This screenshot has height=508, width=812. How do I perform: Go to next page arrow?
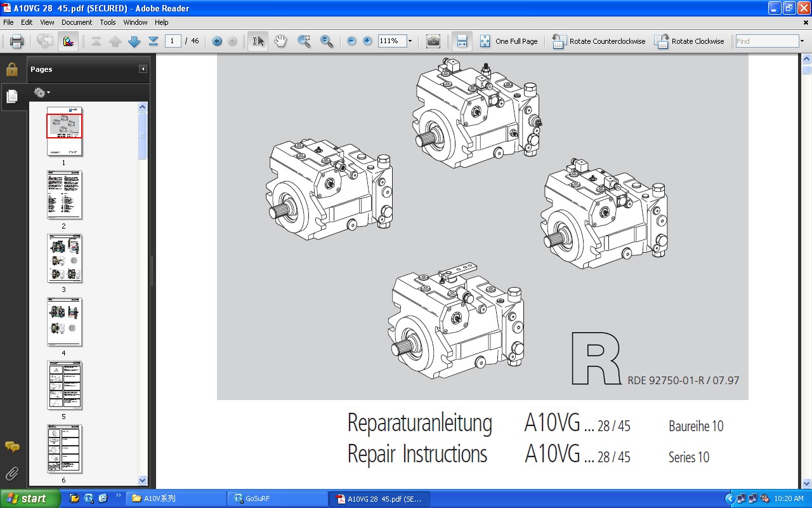coord(134,41)
